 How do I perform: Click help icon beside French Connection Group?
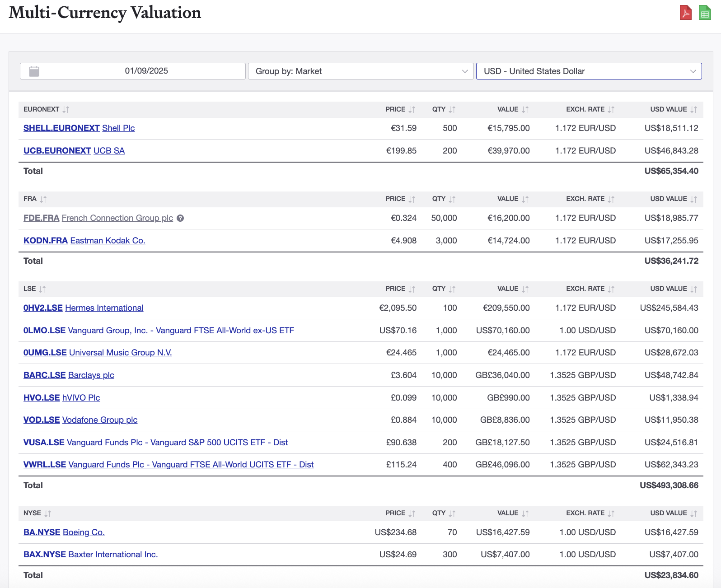point(180,218)
